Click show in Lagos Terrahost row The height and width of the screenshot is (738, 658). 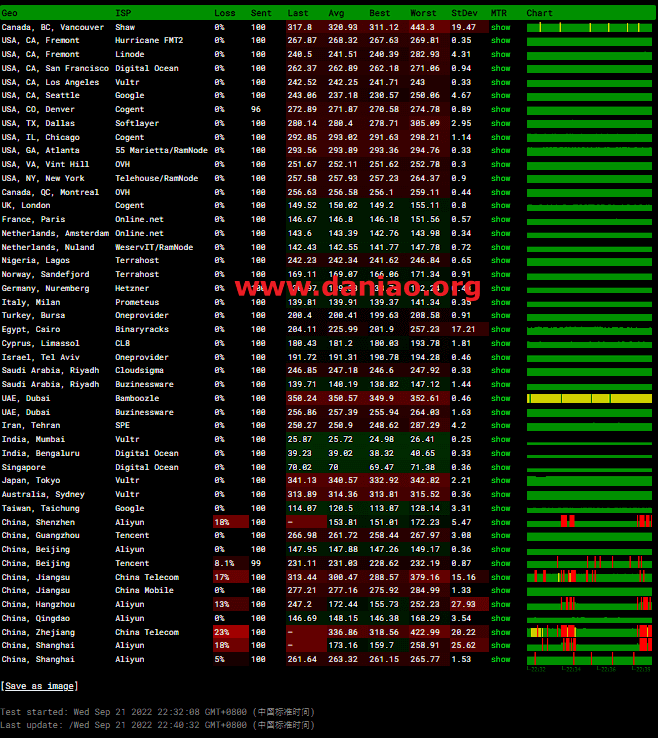point(500,261)
